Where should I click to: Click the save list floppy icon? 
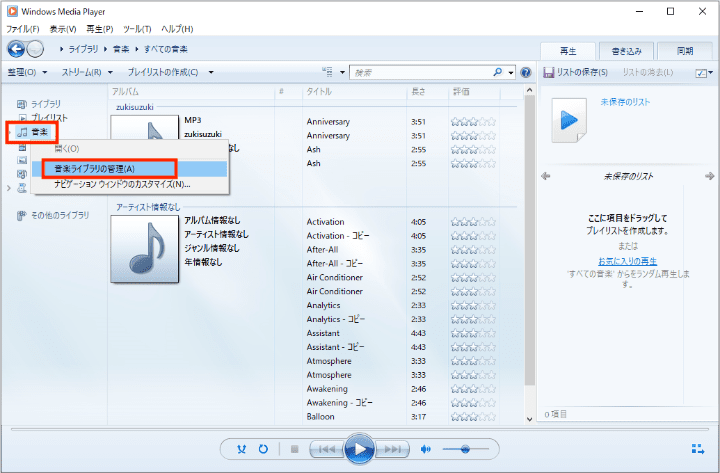click(x=549, y=72)
